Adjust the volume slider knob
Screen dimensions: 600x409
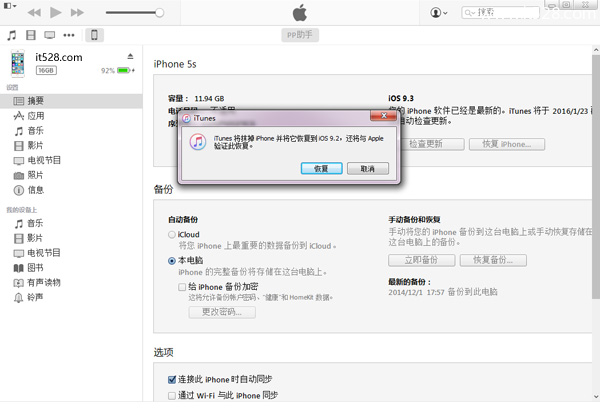tap(160, 13)
